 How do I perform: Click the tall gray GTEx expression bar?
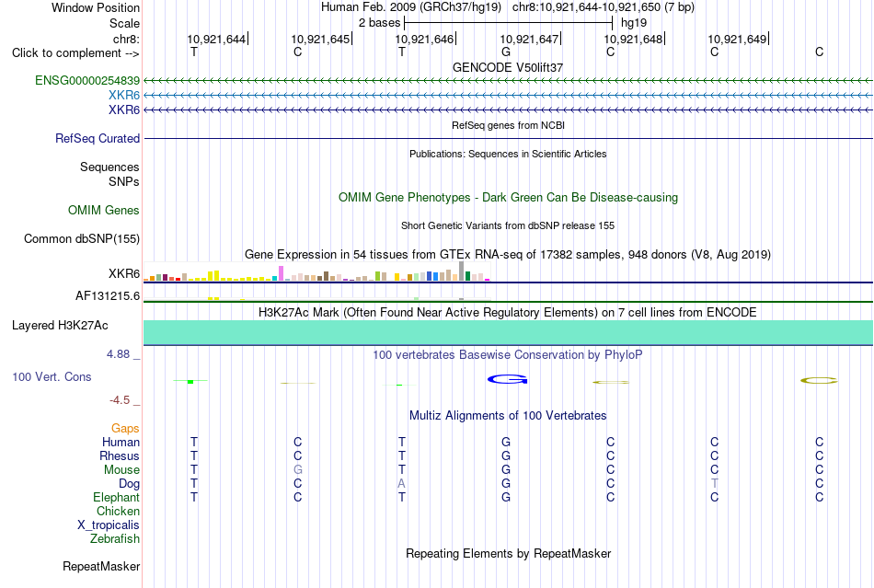tap(462, 271)
